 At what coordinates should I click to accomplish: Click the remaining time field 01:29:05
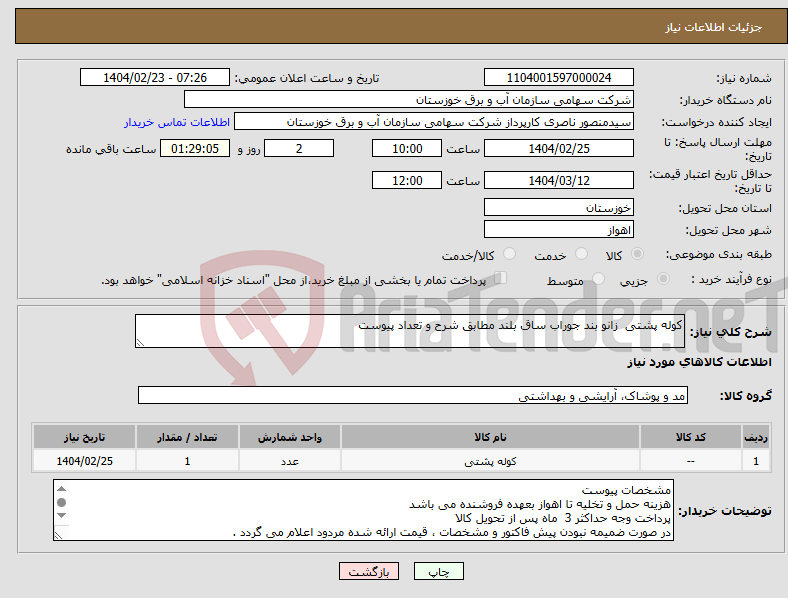coord(195,148)
